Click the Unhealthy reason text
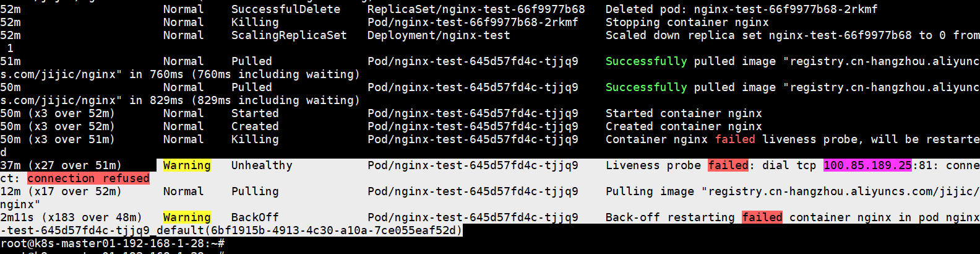Image resolution: width=980 pixels, height=254 pixels. click(262, 165)
